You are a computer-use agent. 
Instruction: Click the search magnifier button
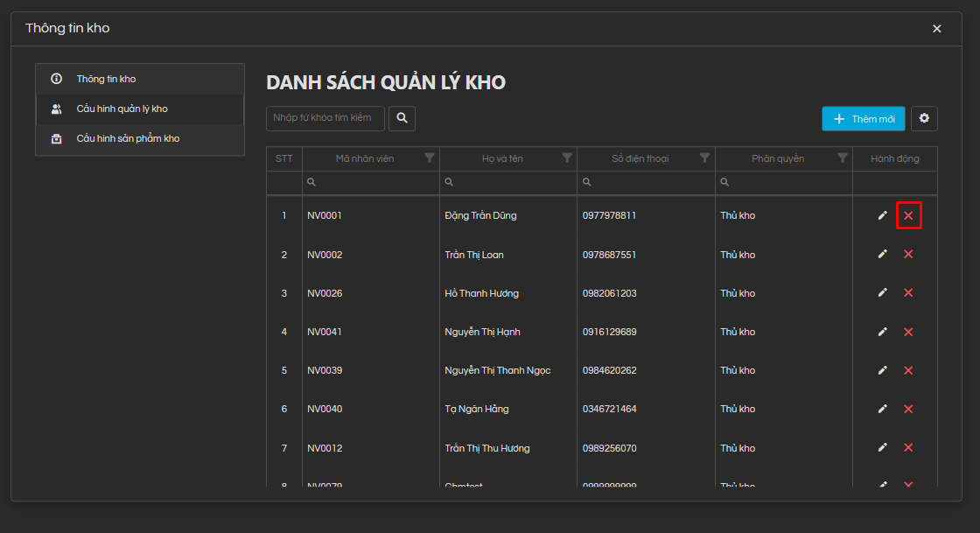click(x=402, y=118)
